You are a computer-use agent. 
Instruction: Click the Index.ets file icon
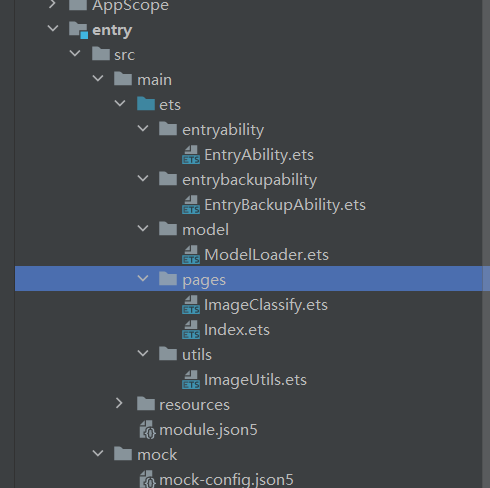click(191, 330)
